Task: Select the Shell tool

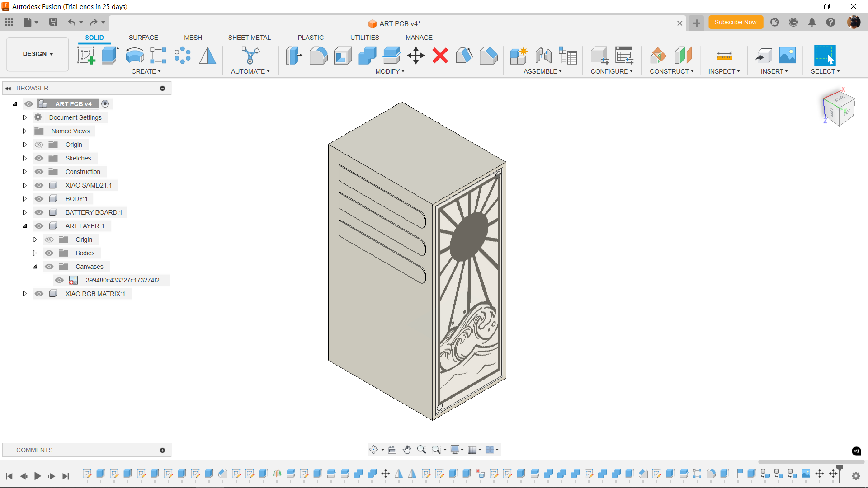Action: coord(343,56)
